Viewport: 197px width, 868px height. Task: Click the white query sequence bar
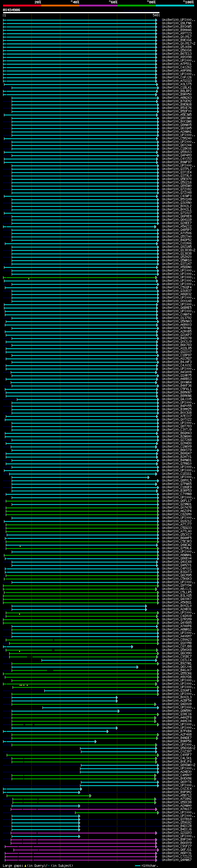[81, 12]
